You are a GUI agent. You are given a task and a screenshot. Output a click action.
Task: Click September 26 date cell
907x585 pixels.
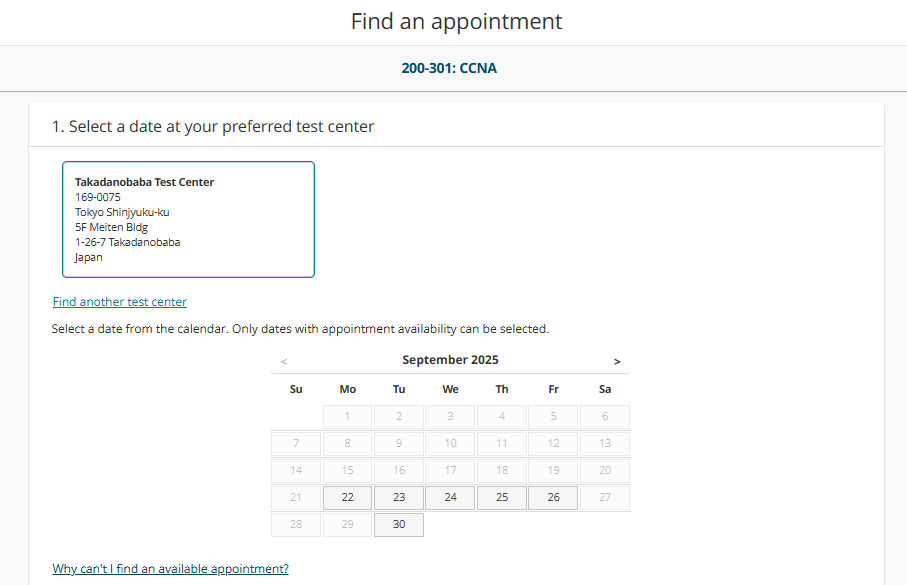[x=553, y=497]
